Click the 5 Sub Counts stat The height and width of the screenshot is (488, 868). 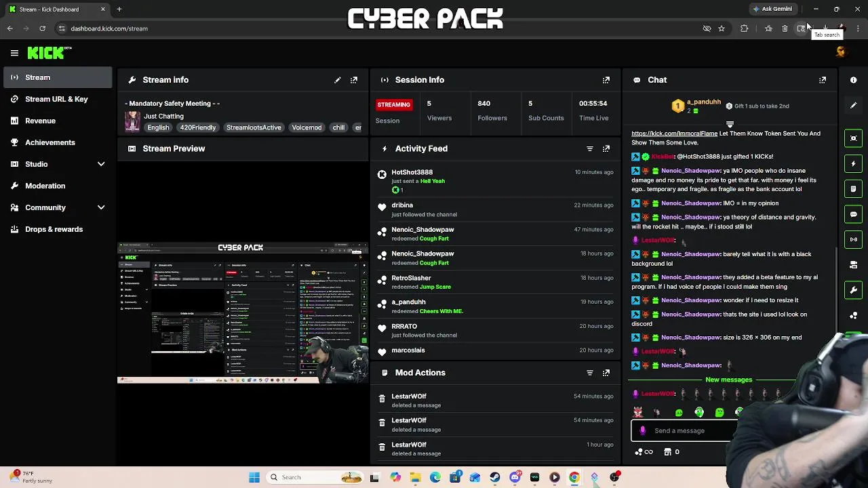coord(546,110)
